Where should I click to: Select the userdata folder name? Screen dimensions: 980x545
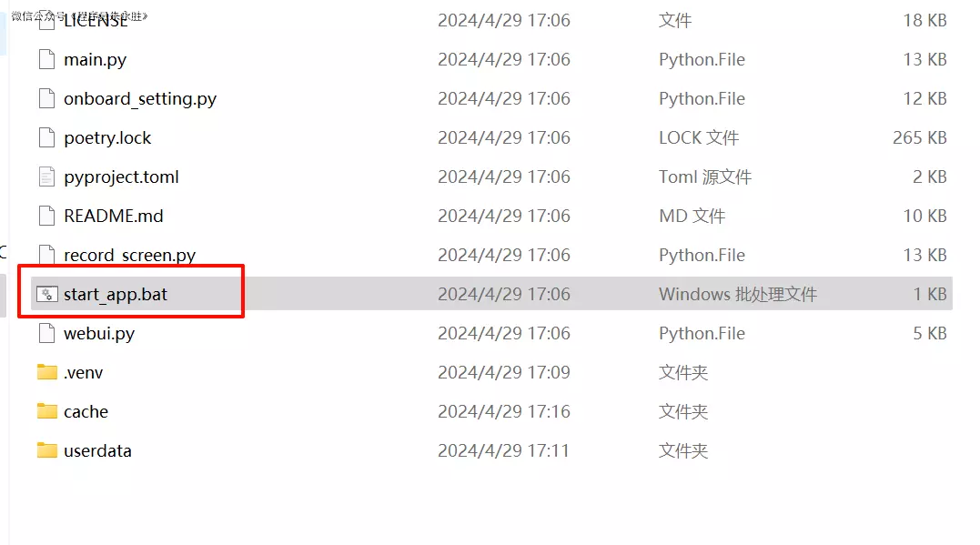tap(97, 451)
